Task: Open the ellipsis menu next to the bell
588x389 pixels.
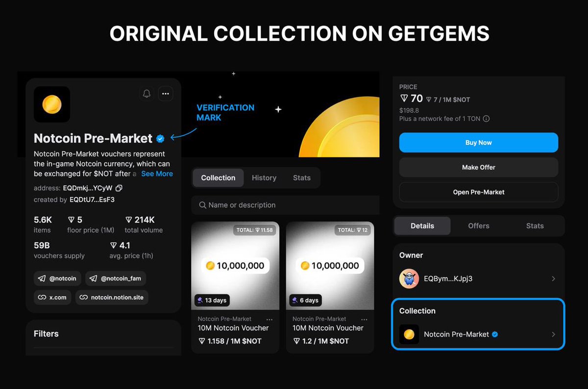Action: pyautogui.click(x=166, y=93)
